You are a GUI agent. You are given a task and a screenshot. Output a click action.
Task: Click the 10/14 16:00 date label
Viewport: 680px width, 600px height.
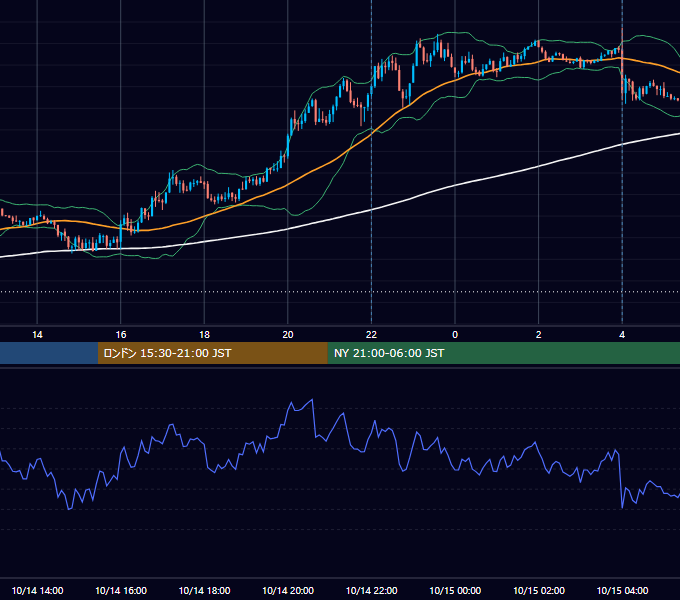121,590
